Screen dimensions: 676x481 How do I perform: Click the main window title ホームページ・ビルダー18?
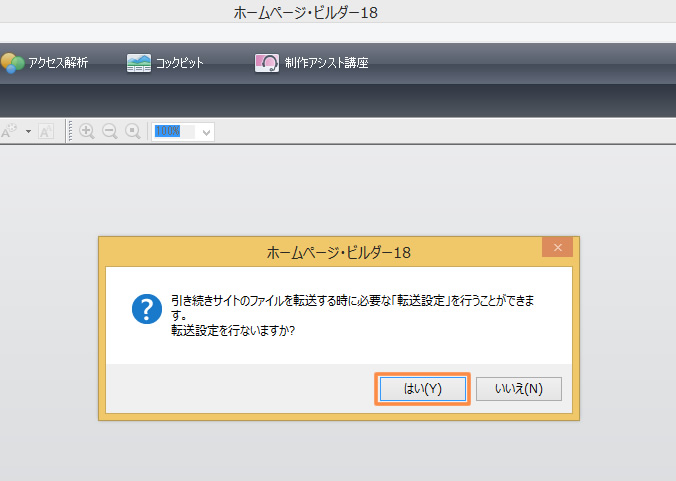pyautogui.click(x=306, y=12)
